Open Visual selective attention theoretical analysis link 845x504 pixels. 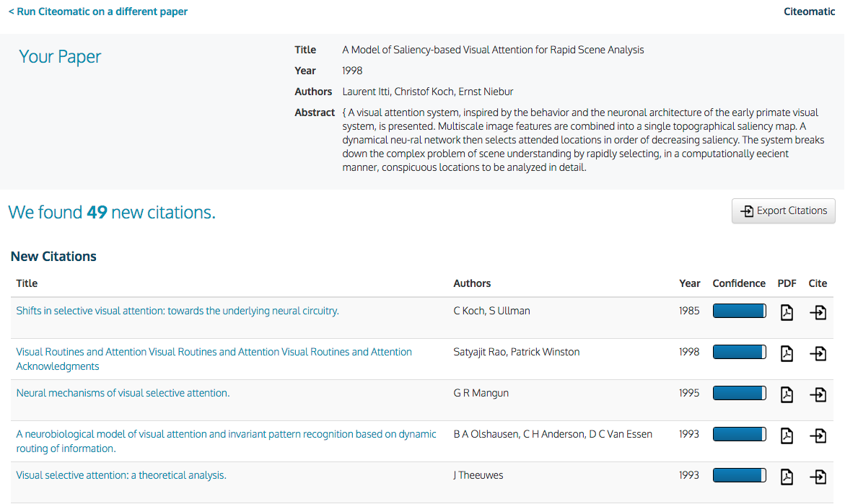tap(121, 475)
